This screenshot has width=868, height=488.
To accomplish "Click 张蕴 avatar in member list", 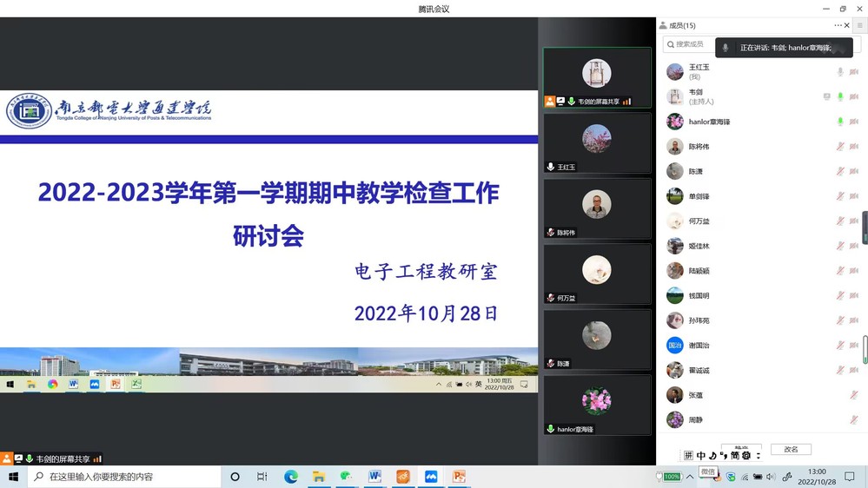I will click(x=675, y=395).
